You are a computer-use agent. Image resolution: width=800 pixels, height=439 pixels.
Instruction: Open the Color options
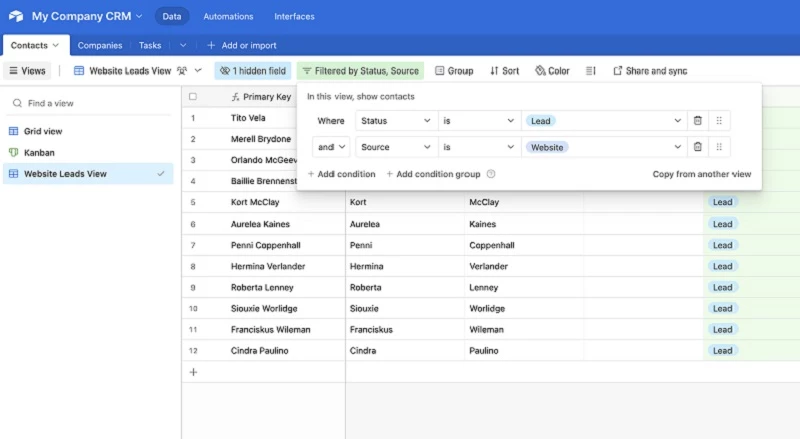pyautogui.click(x=552, y=71)
